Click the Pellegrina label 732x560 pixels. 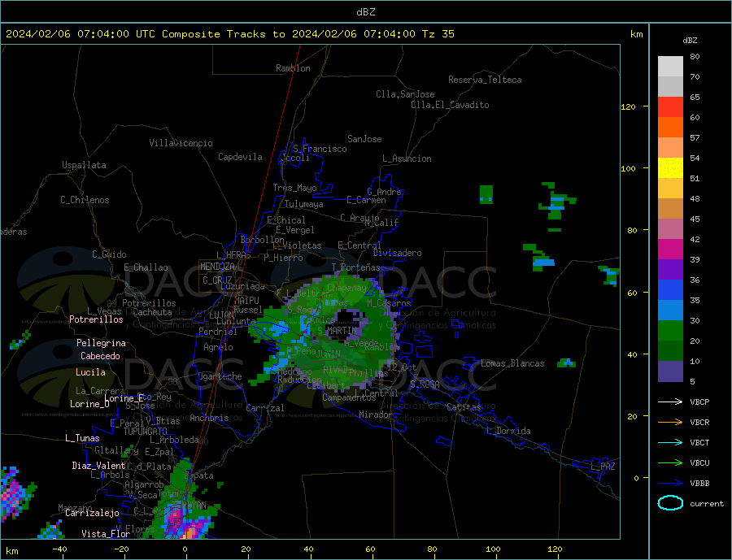[102, 343]
